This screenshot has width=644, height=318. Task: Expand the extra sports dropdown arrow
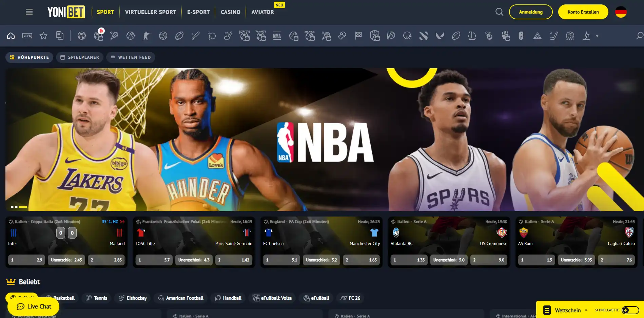597,35
